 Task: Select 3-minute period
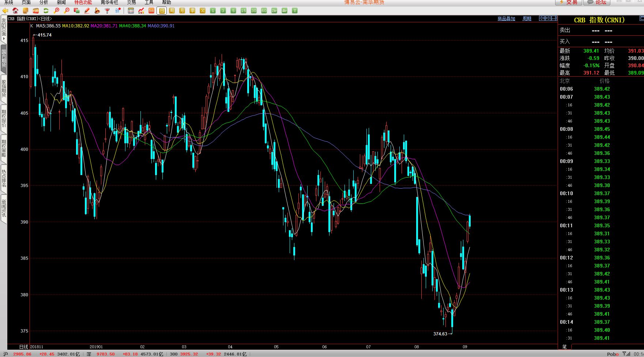click(x=223, y=11)
